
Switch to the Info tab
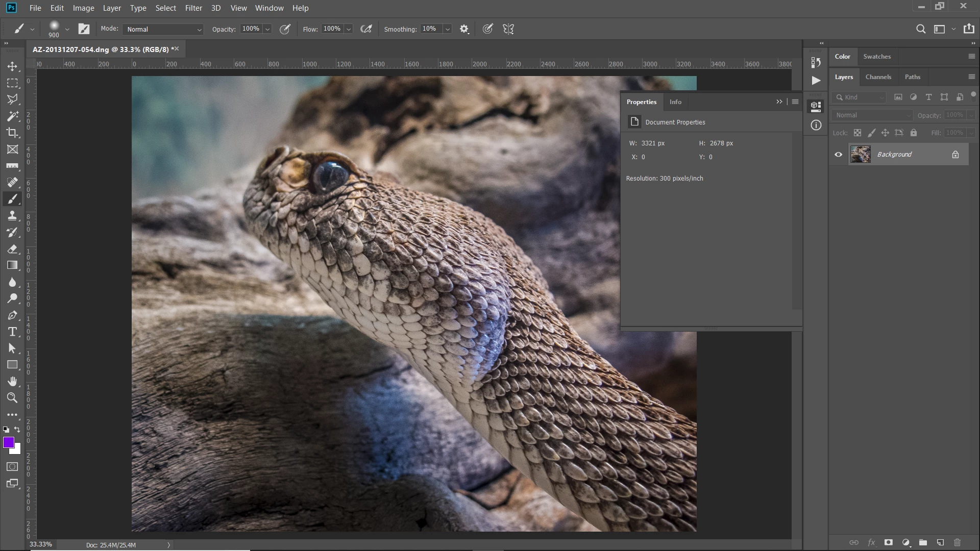(x=675, y=102)
